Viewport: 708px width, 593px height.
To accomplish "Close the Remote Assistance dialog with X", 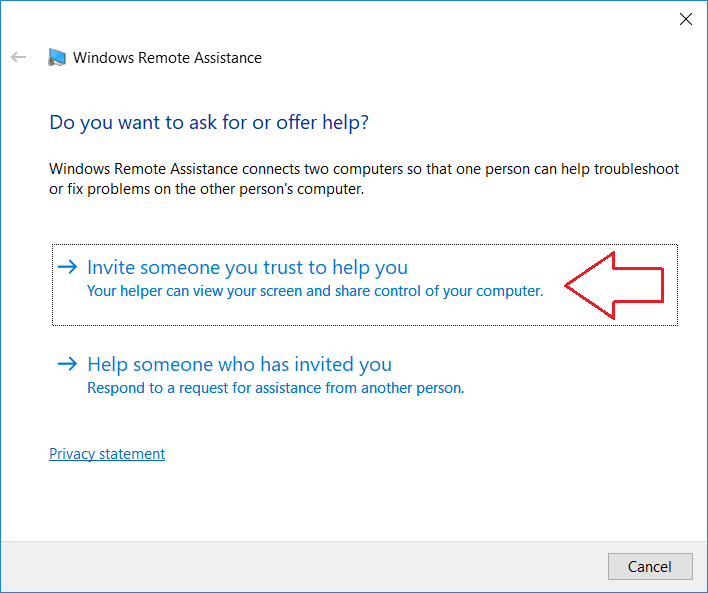I will tap(686, 19).
